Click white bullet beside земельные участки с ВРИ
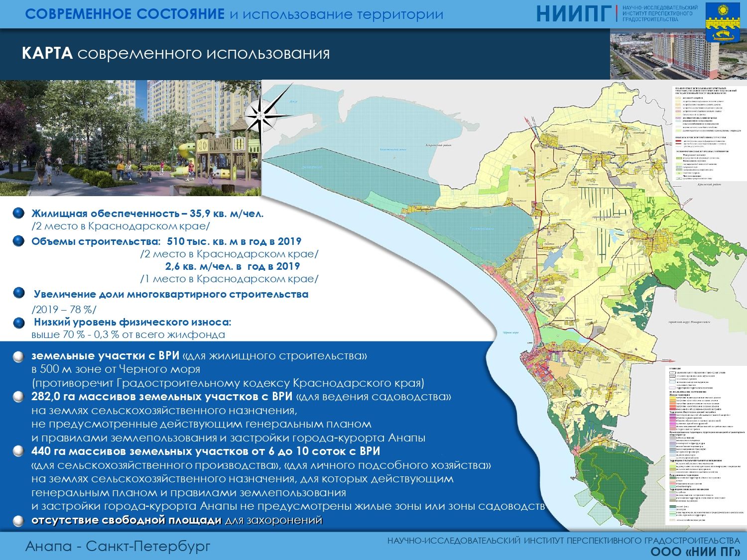 click(19, 356)
